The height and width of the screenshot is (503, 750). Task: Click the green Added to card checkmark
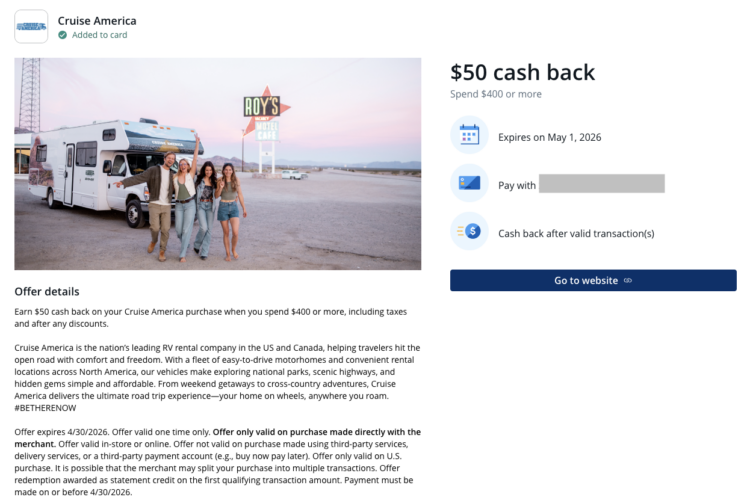63,35
